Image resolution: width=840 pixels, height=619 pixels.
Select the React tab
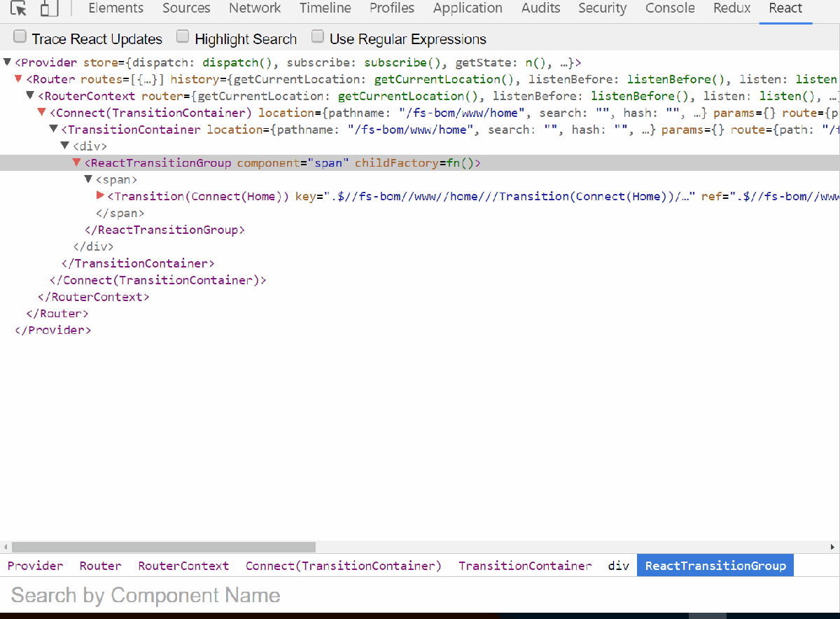coord(785,8)
